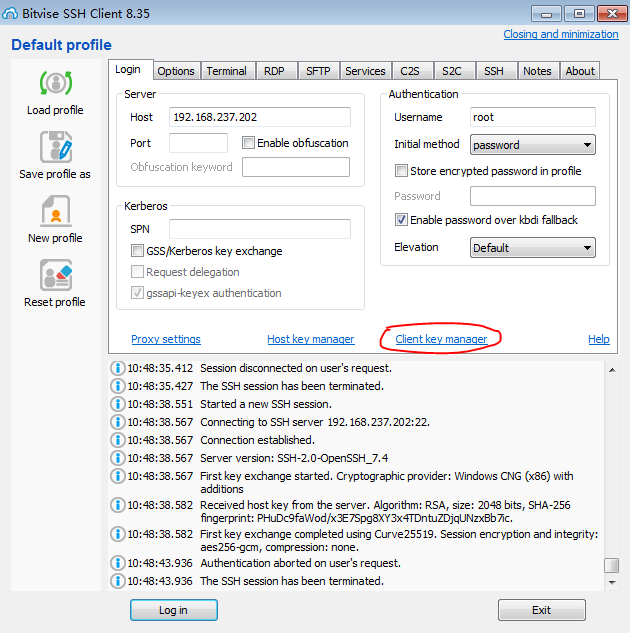Click info icon beside 'Connection established' log entry
Screen dimensions: 630x633
point(117,440)
